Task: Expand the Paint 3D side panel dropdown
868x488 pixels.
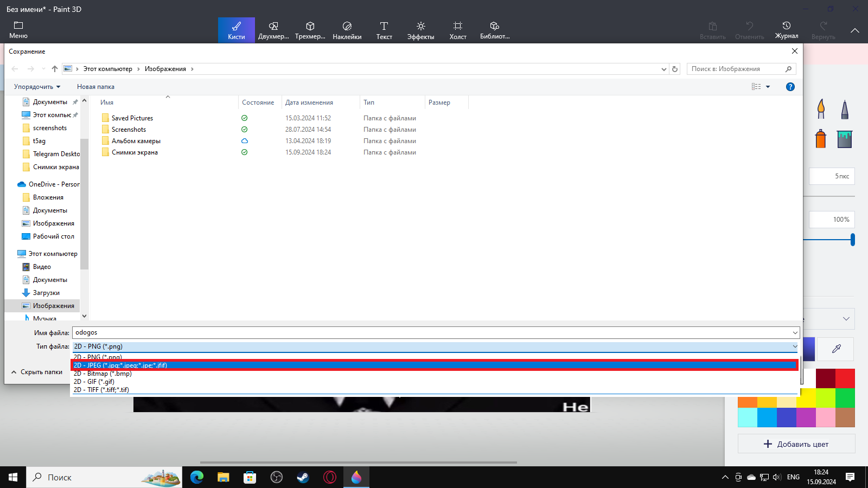Action: tap(846, 319)
